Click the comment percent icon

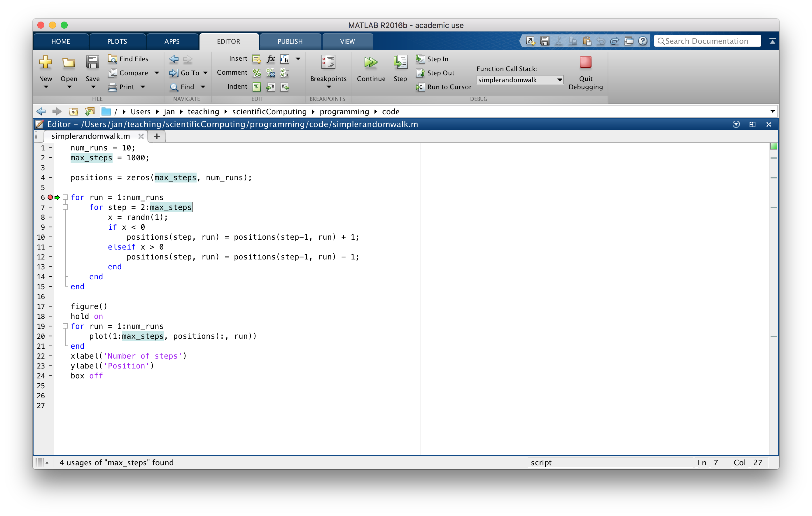click(257, 73)
